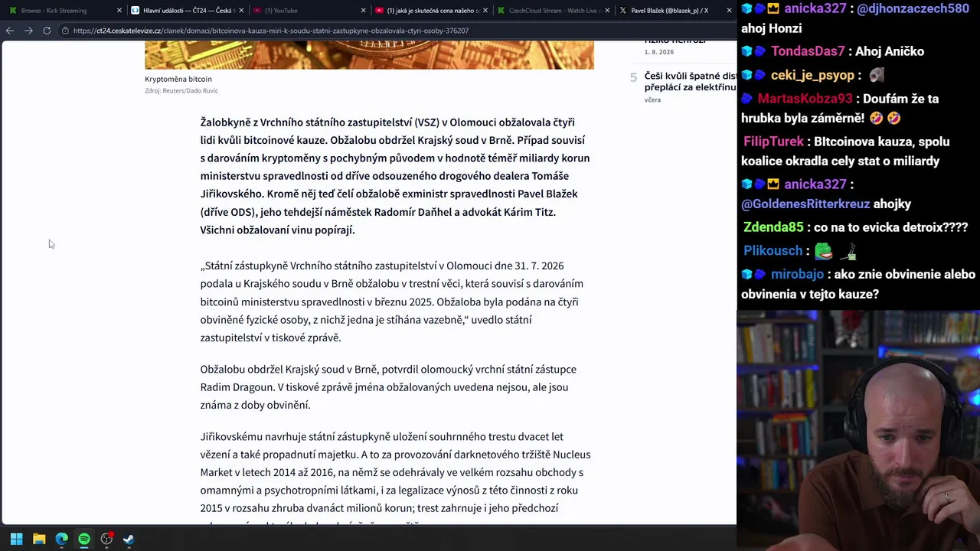Go back to the previous page
The image size is (980, 551).
coord(9,31)
